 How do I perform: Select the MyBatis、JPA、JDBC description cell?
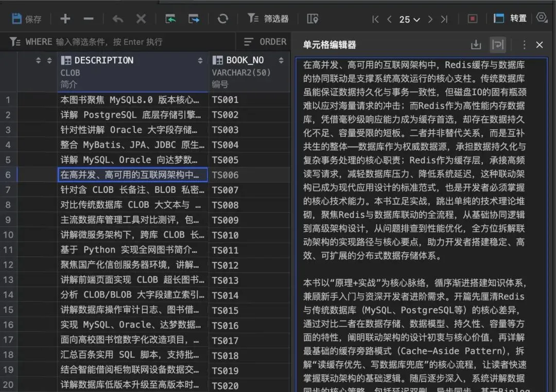click(x=133, y=145)
